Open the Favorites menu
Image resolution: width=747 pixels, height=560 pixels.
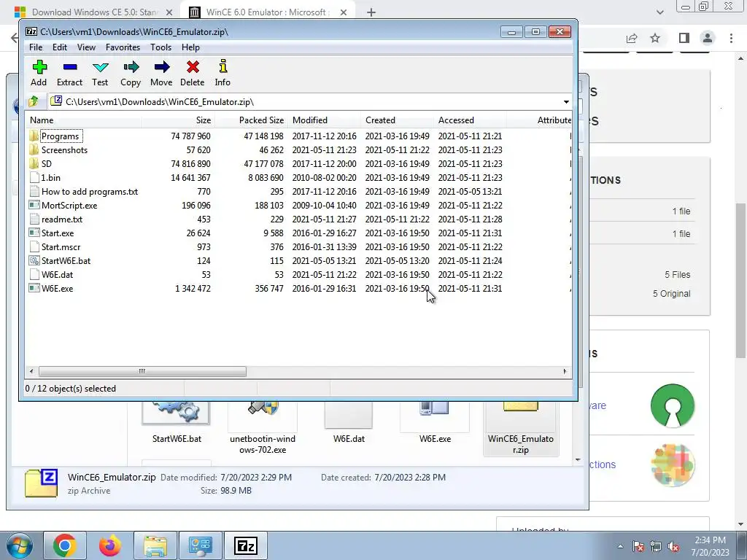click(x=123, y=47)
